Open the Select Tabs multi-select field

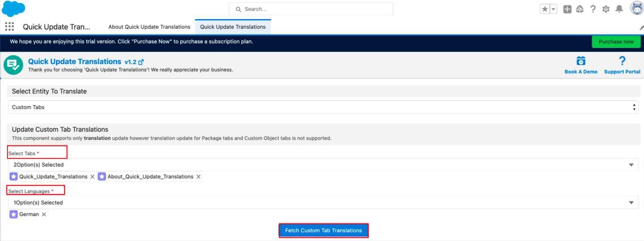point(323,165)
